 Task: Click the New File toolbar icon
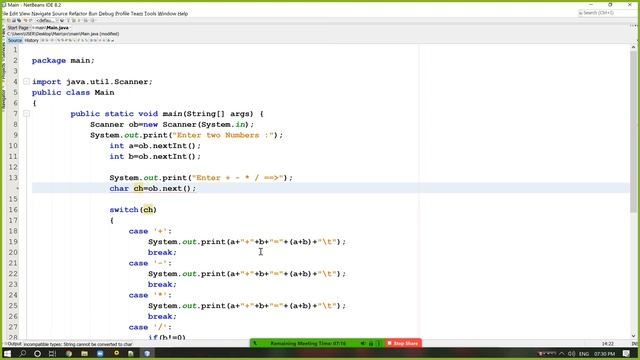tap(8, 20)
